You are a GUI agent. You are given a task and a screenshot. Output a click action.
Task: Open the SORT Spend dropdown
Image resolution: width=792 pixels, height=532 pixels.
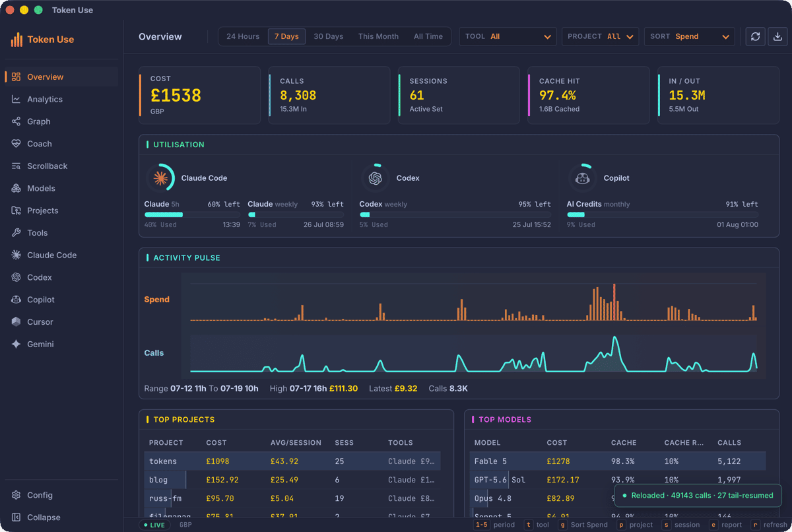point(690,36)
